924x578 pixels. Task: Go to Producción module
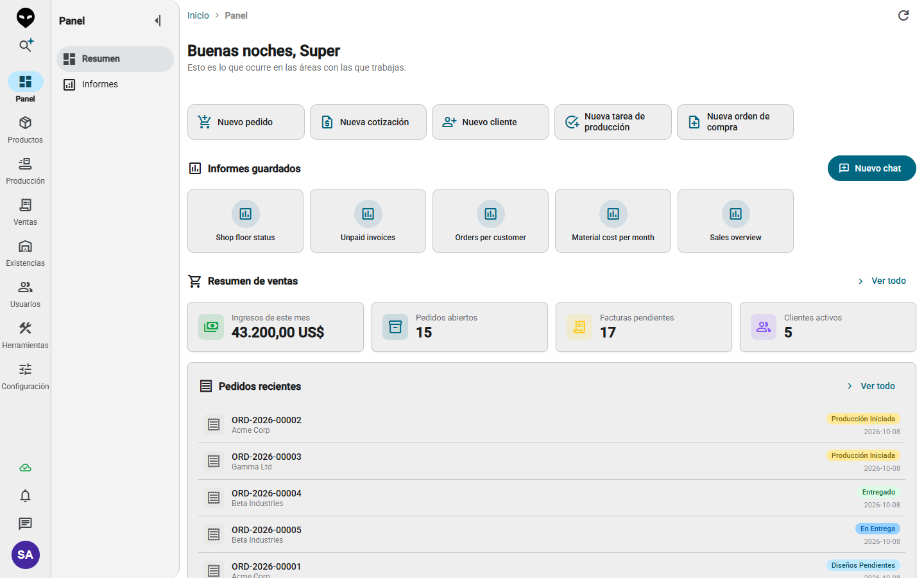(x=25, y=171)
